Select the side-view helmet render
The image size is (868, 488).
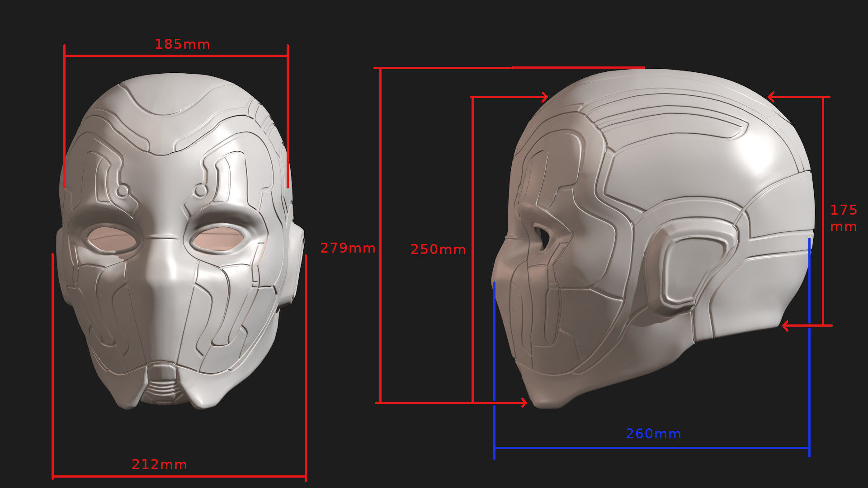(x=652, y=238)
